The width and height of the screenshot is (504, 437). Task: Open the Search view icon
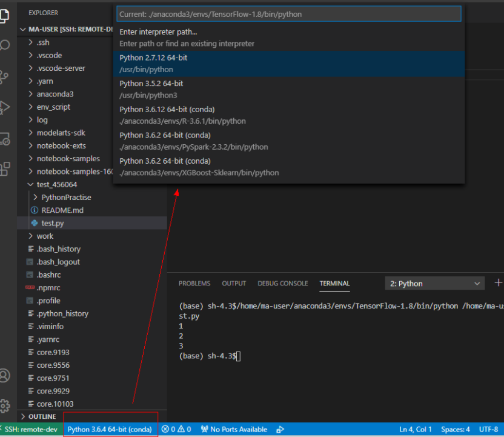4,45
